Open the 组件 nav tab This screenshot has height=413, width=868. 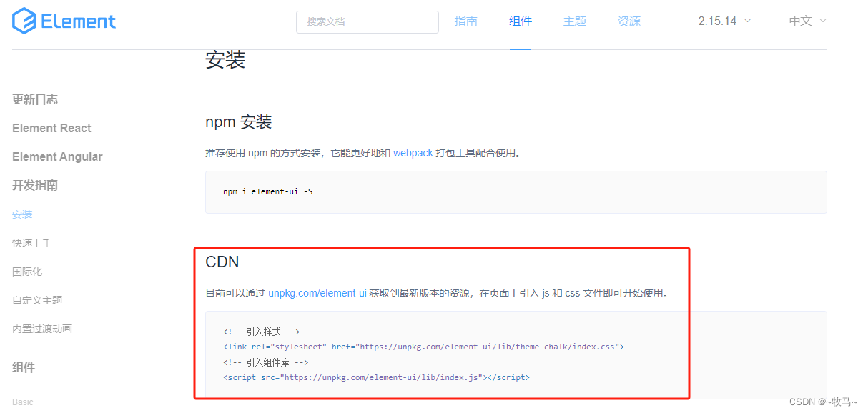tap(521, 21)
